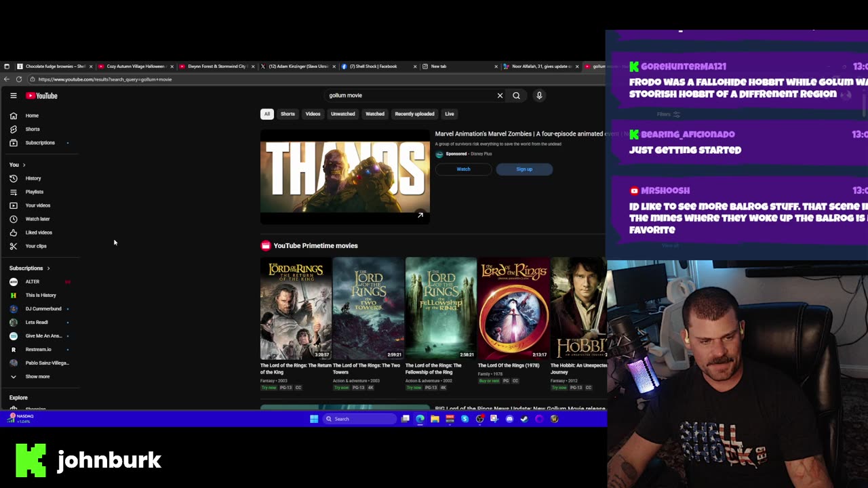Open the Windows Start menu
Viewport: 868px width, 488px height.
pyautogui.click(x=314, y=419)
